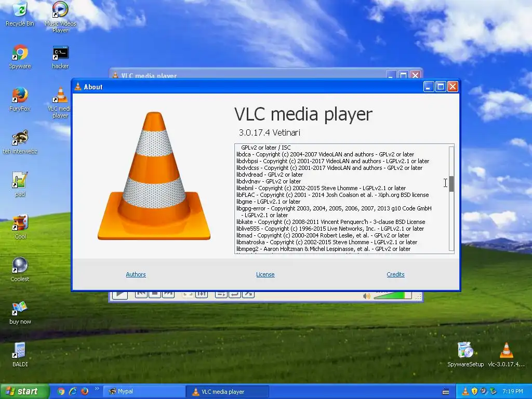Screen dimensions: 532x399
Task: Click the libmatroska copyright line
Action: 327,242
